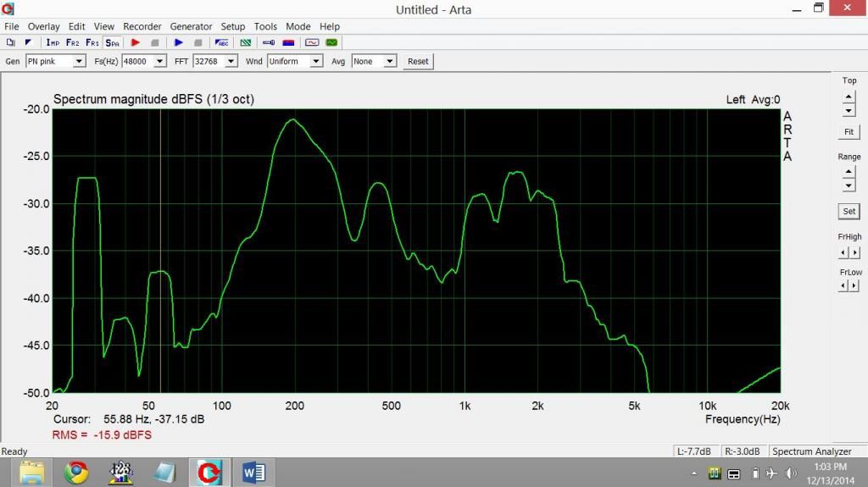Open the slanted notepad app on the taskbar
This screenshot has width=868, height=487.
pos(165,473)
